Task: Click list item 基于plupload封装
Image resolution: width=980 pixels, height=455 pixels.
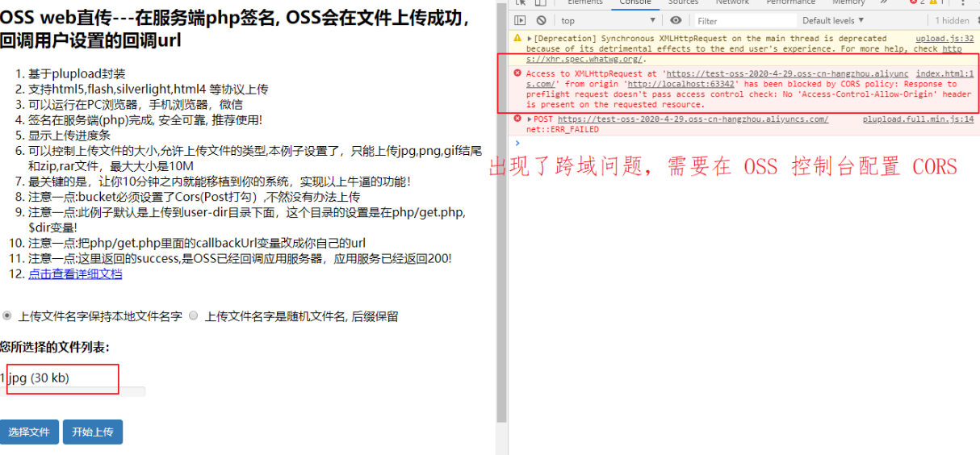Action: 77,73
